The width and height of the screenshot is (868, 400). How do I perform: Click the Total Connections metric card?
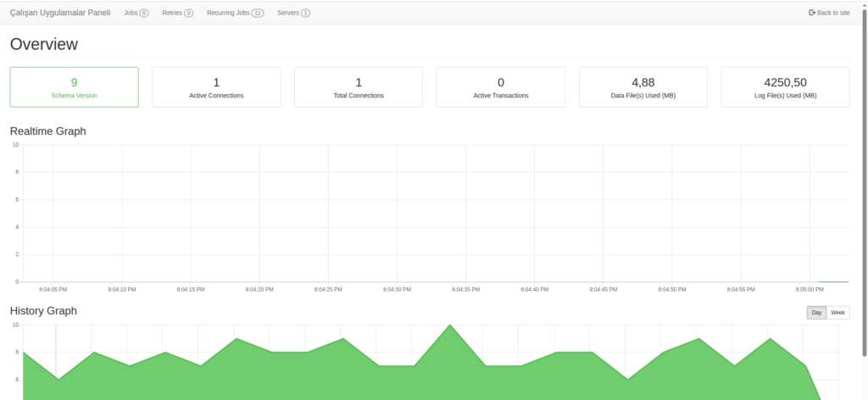coord(359,87)
